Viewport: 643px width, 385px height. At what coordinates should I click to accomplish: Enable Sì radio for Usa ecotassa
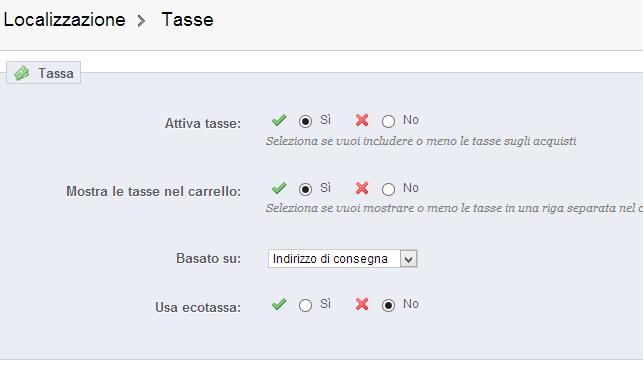coord(305,305)
